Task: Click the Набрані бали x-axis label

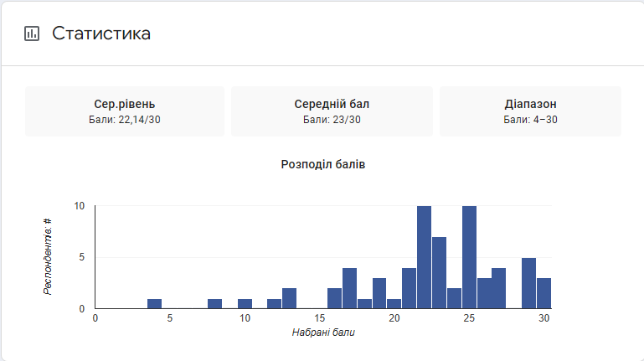Action: (323, 333)
